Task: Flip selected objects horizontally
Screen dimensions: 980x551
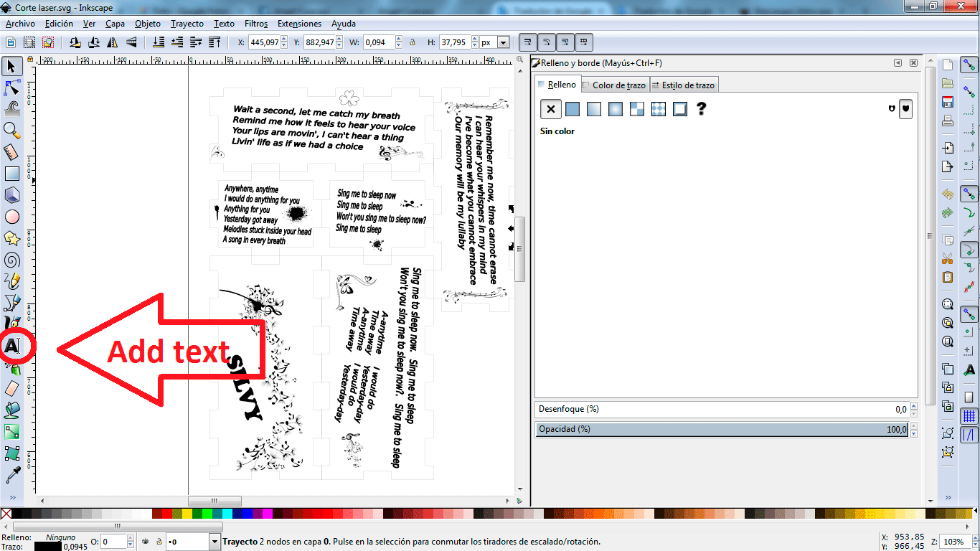Action: pyautogui.click(x=112, y=42)
